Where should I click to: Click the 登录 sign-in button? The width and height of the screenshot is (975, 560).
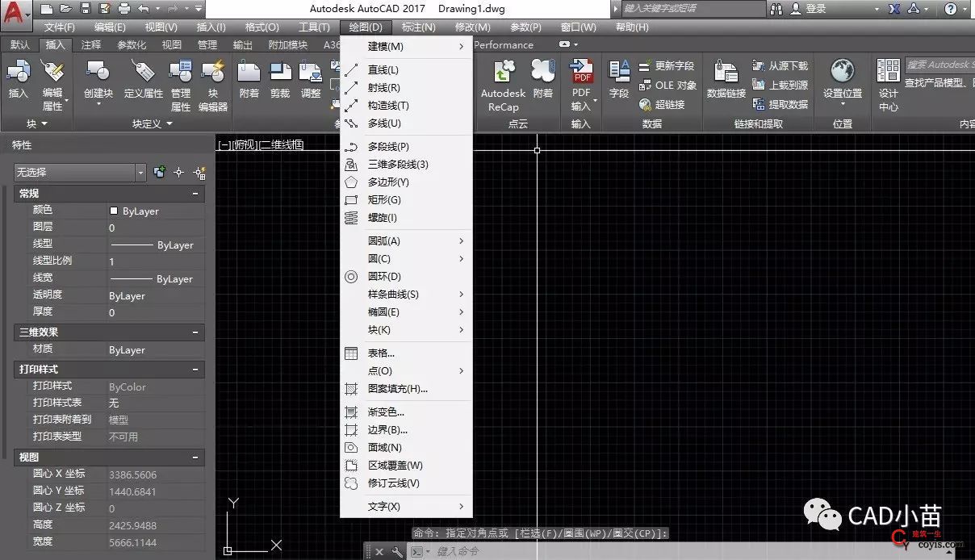pos(809,9)
